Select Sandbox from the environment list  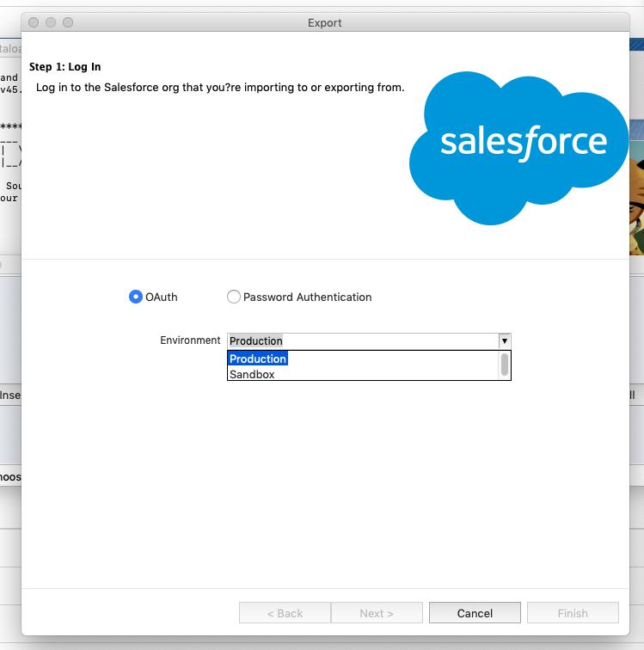coord(253,374)
